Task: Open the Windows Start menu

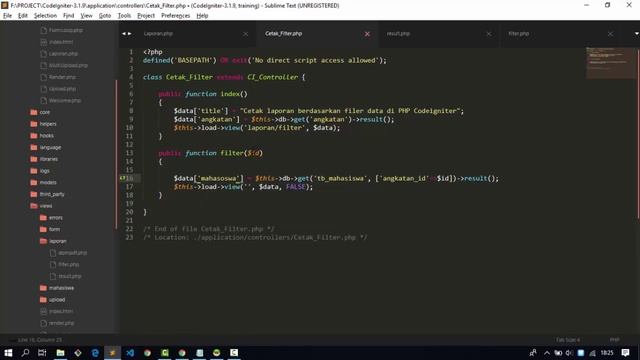Action: (x=8, y=353)
